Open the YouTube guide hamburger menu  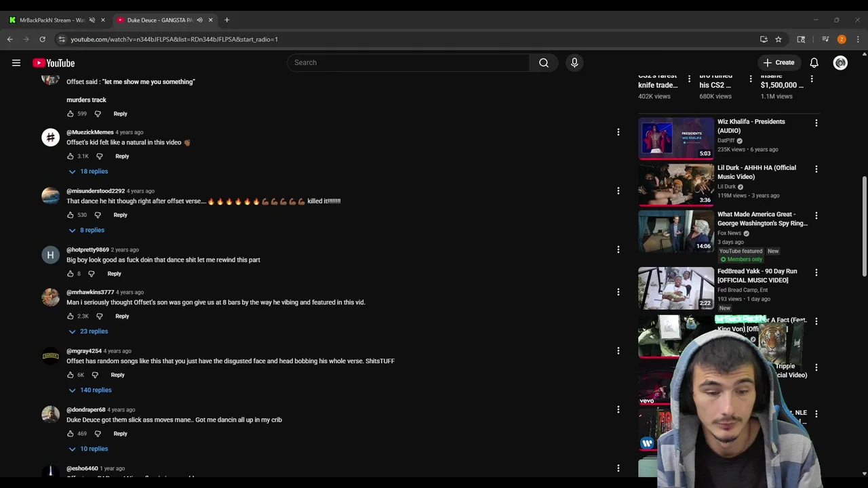point(16,63)
